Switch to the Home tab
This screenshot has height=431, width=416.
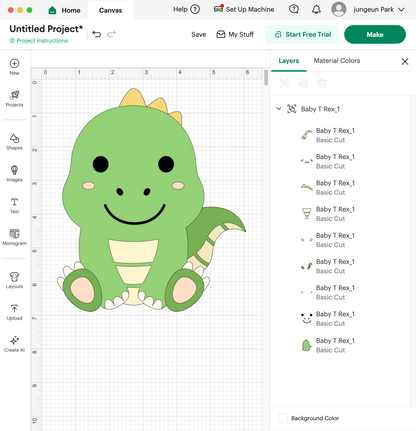pyautogui.click(x=64, y=10)
